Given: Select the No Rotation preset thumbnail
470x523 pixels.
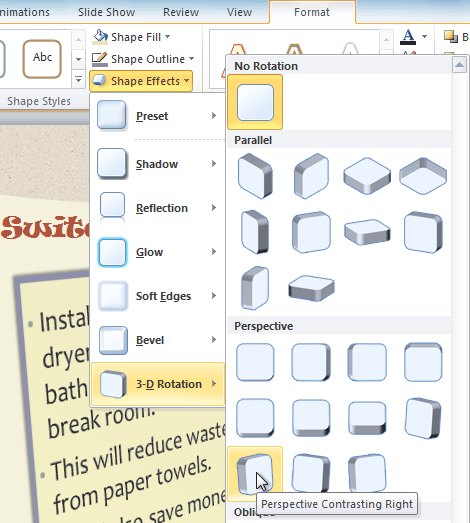Looking at the screenshot, I should coord(255,102).
